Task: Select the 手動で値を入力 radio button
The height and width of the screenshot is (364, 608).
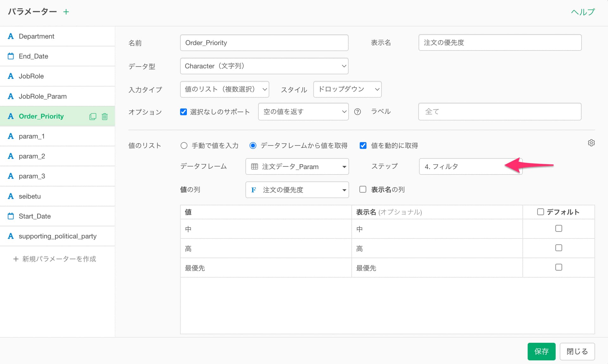Action: click(184, 145)
